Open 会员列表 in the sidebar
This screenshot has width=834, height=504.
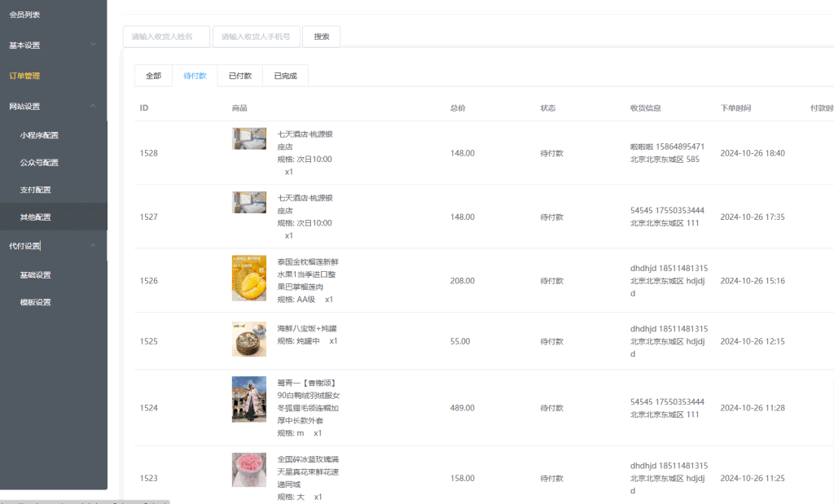(x=24, y=15)
